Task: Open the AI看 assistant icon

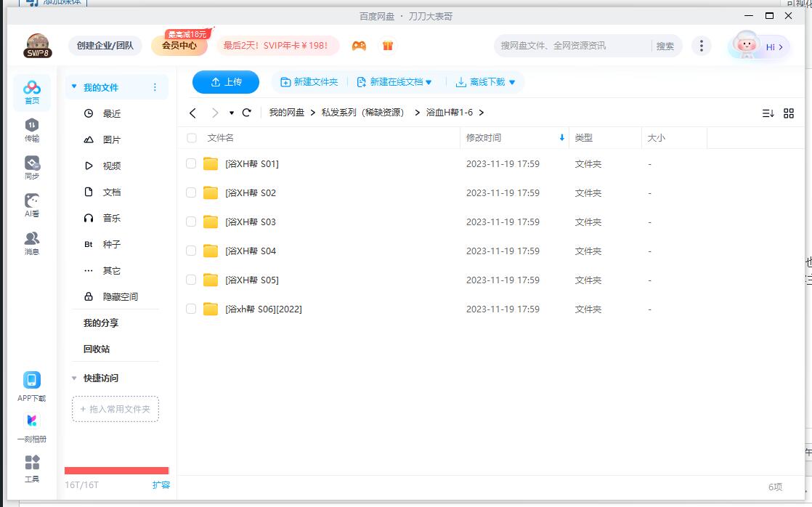Action: point(31,206)
